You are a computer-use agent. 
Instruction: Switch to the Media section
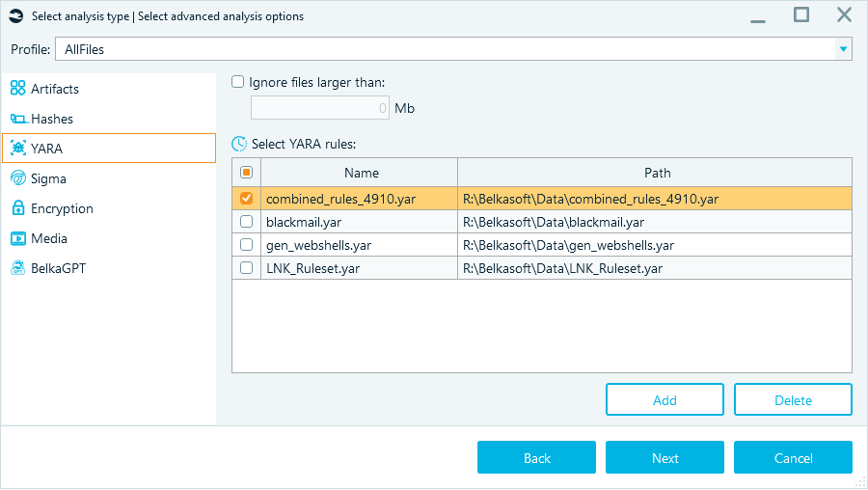click(x=108, y=238)
